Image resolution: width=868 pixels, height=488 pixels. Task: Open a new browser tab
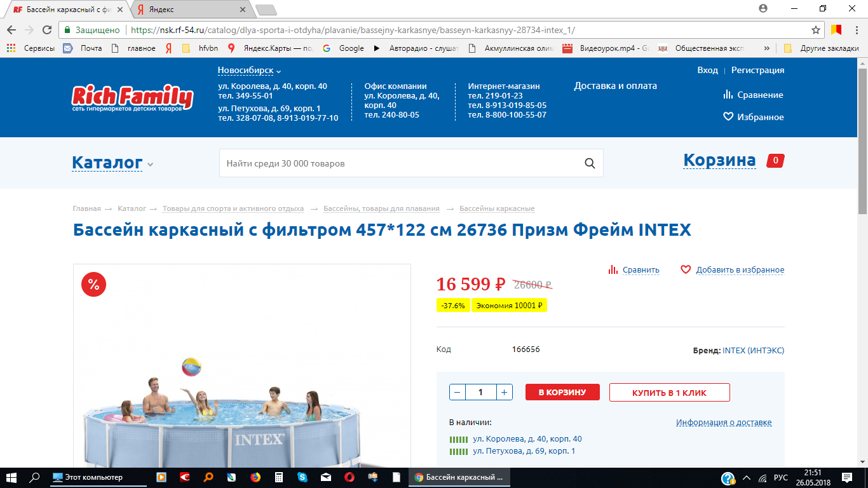(x=266, y=10)
